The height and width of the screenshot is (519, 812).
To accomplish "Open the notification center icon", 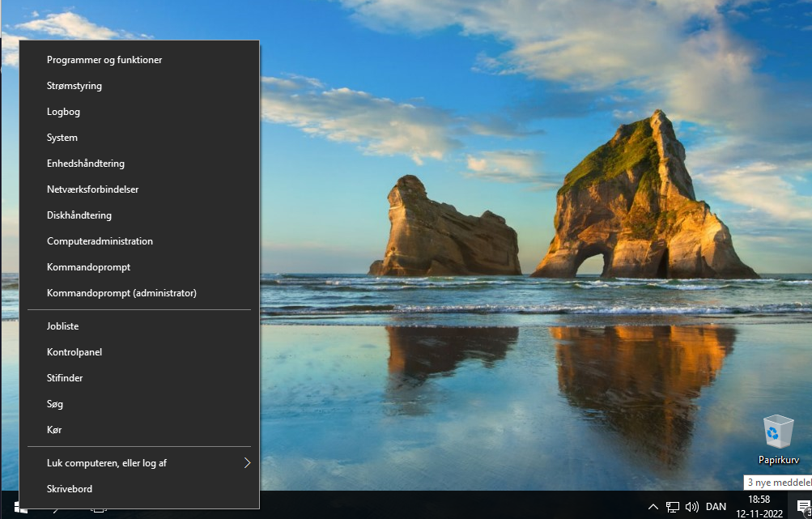I will (x=803, y=507).
